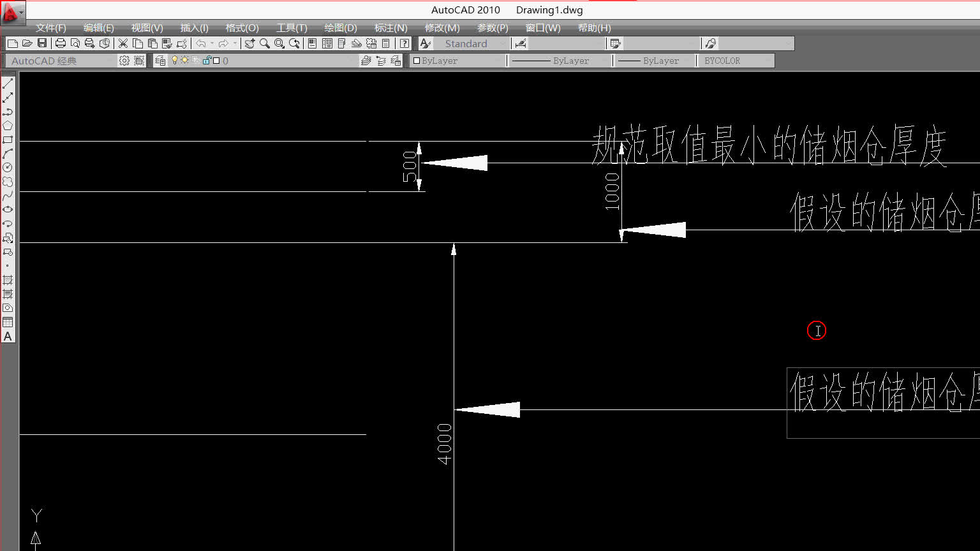This screenshot has height=551, width=980.
Task: Open the DesignCenter icon
Action: [327, 43]
